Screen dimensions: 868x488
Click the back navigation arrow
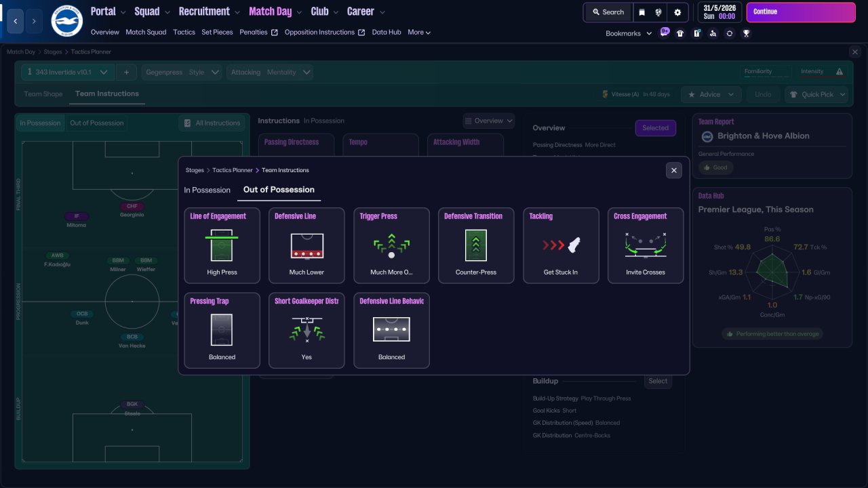point(16,22)
